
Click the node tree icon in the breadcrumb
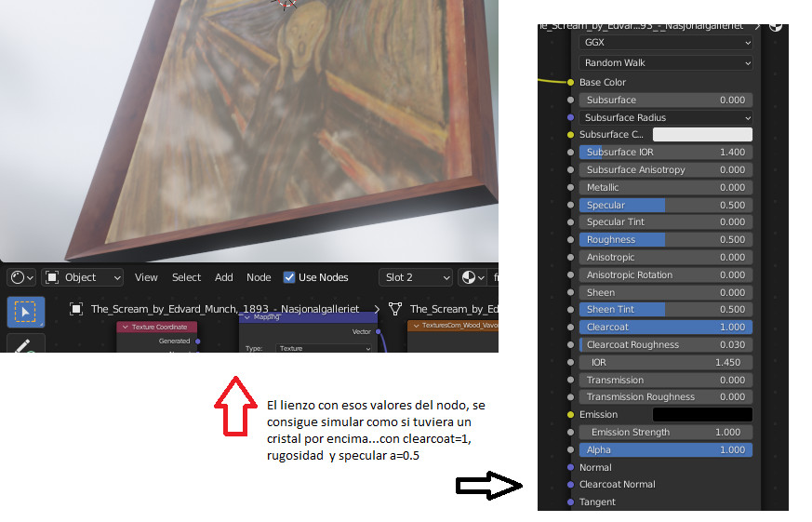coord(395,309)
